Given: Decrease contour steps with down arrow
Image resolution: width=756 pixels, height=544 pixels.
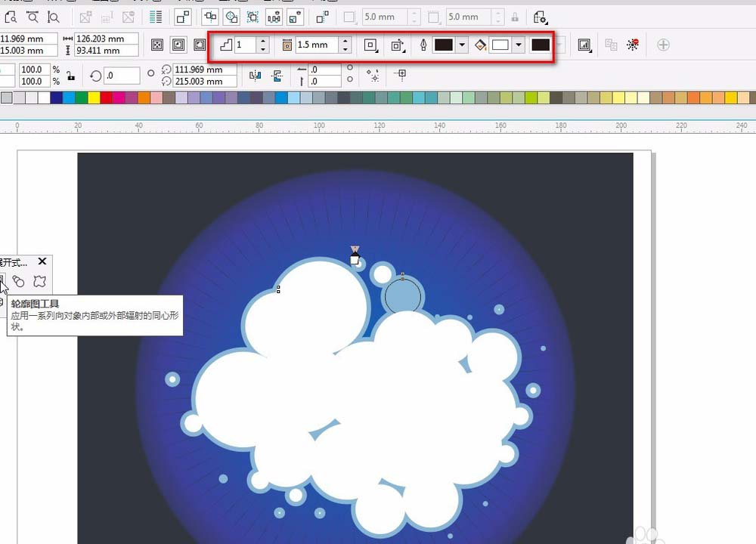Looking at the screenshot, I should pos(263,49).
